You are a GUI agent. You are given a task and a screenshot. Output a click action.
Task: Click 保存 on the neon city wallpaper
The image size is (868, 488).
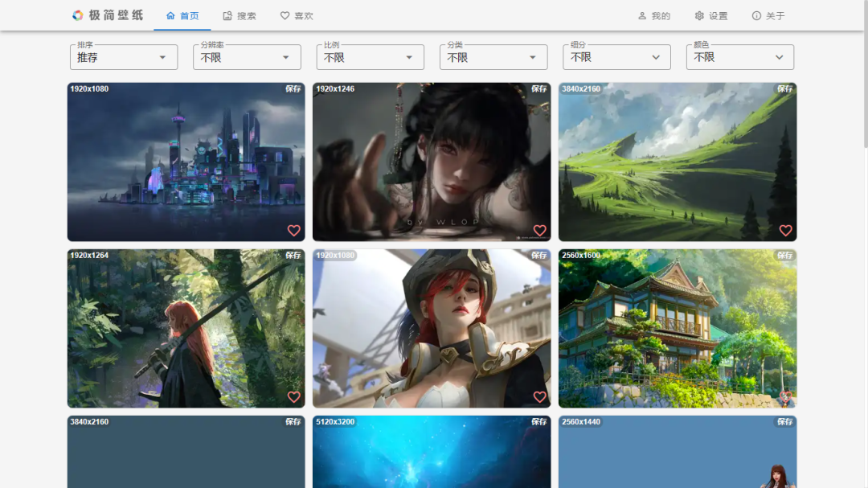tap(293, 88)
